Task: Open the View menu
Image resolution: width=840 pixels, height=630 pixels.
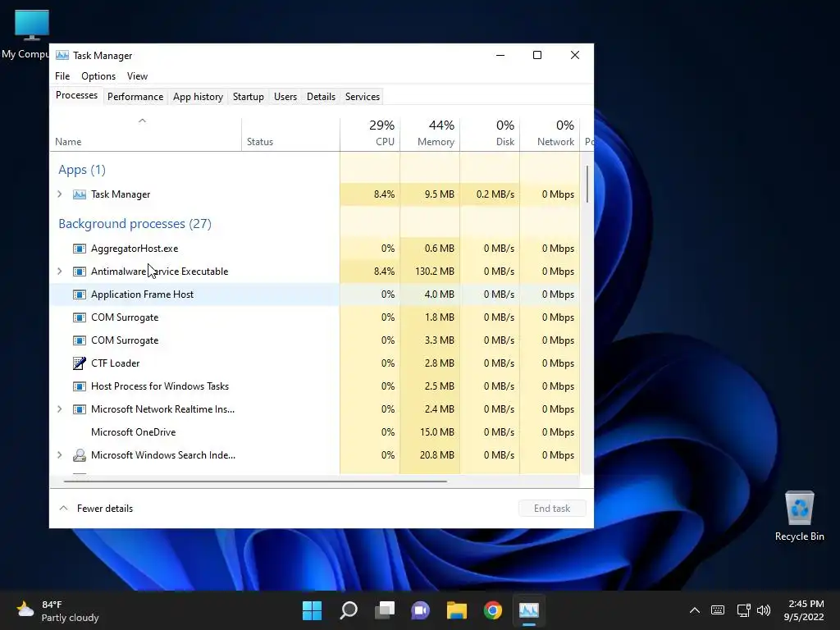Action: pyautogui.click(x=137, y=76)
